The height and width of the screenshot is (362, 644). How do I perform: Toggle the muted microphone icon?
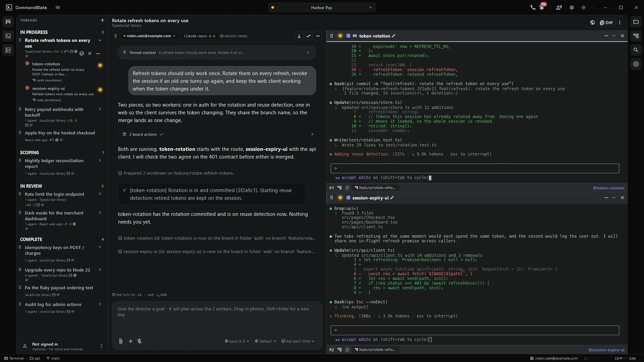[140, 341]
